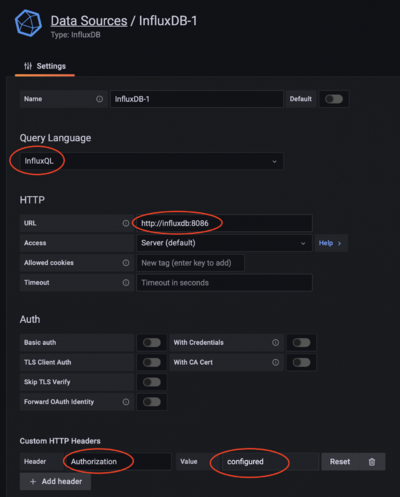This screenshot has width=400, height=497.
Task: Enable the Basic auth toggle
Action: [x=152, y=343]
